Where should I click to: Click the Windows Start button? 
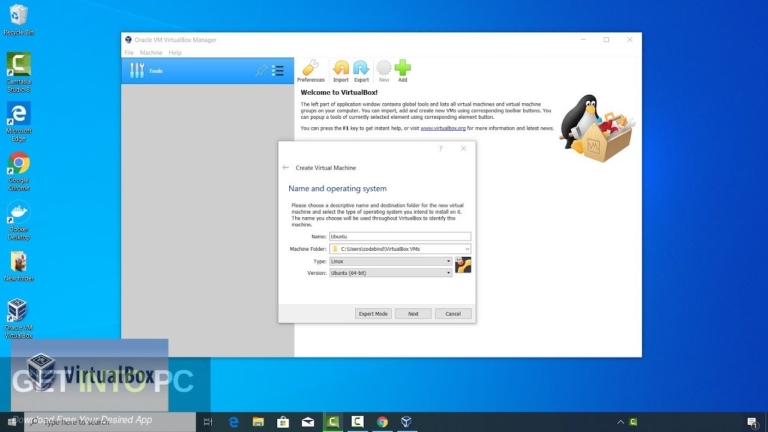[x=12, y=422]
